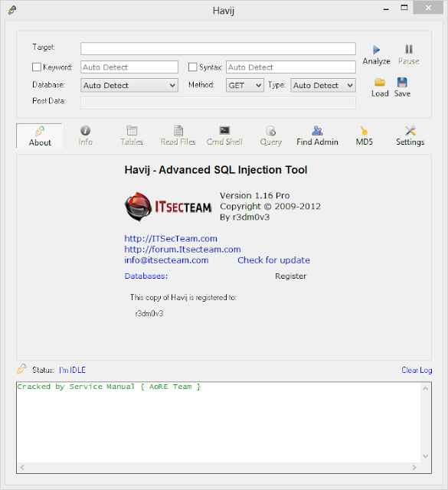Click the Clear Log link

click(x=417, y=370)
